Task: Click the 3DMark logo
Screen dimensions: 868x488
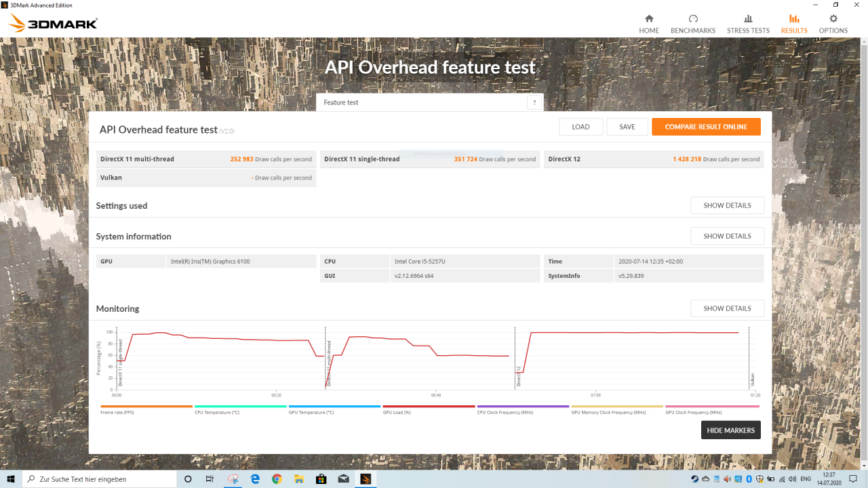Action: coord(53,24)
